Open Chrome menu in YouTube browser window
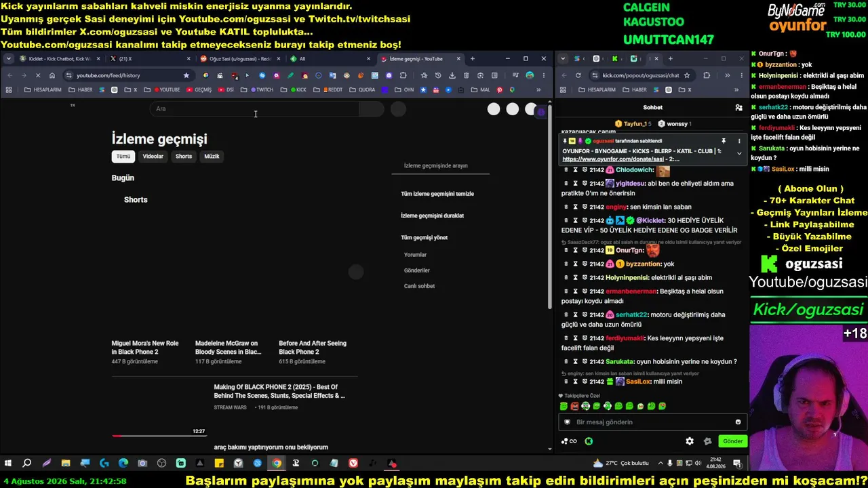 coord(543,75)
